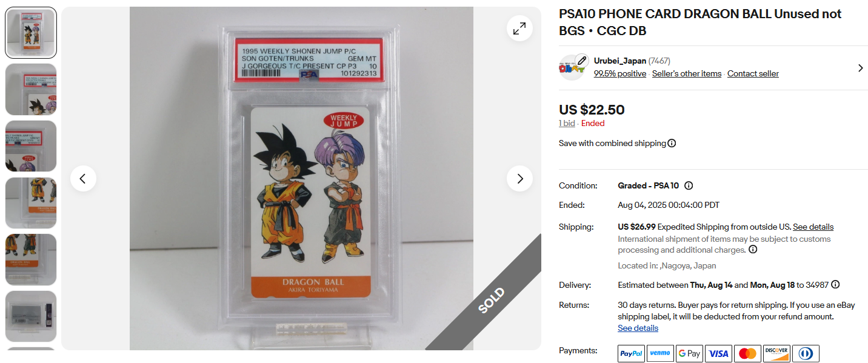The width and height of the screenshot is (868, 363).
Task: Open Seller's other items link
Action: pos(687,73)
